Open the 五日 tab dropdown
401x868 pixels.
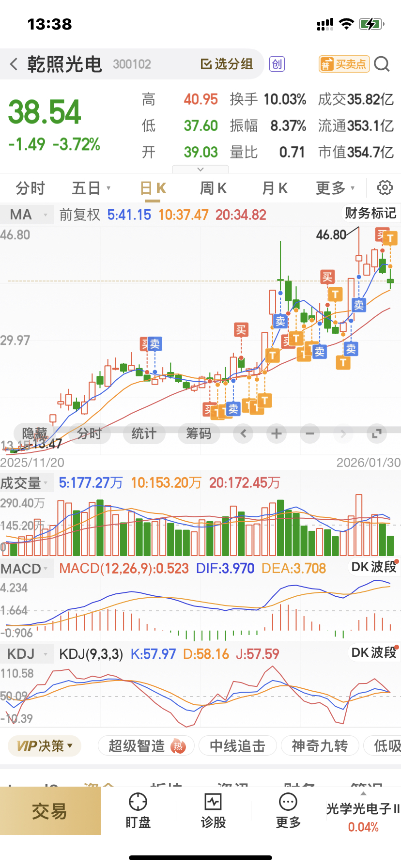coord(91,188)
